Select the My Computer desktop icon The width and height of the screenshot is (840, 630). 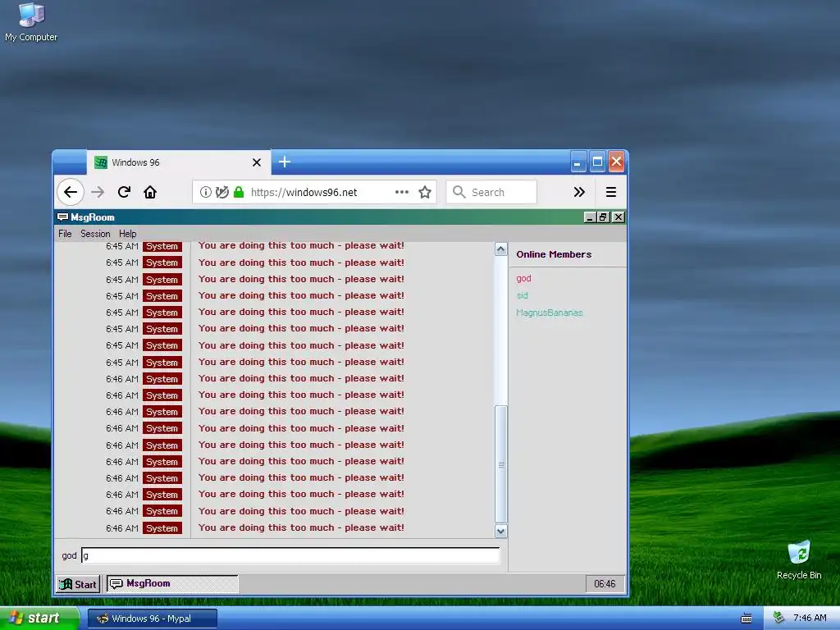tap(31, 22)
